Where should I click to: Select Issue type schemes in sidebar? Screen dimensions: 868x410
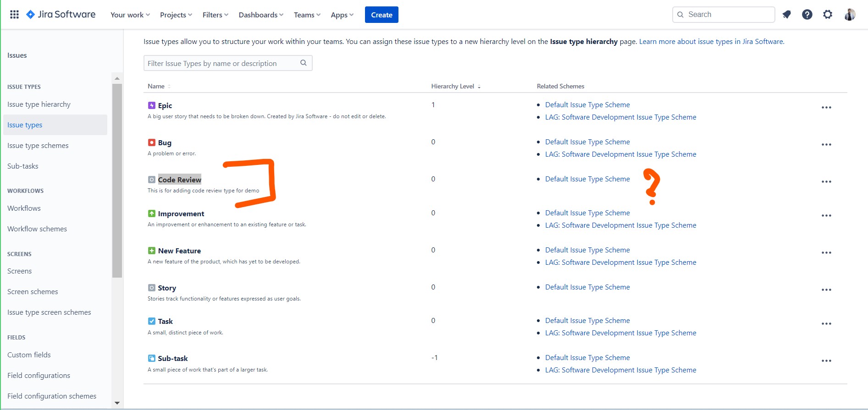(x=38, y=146)
